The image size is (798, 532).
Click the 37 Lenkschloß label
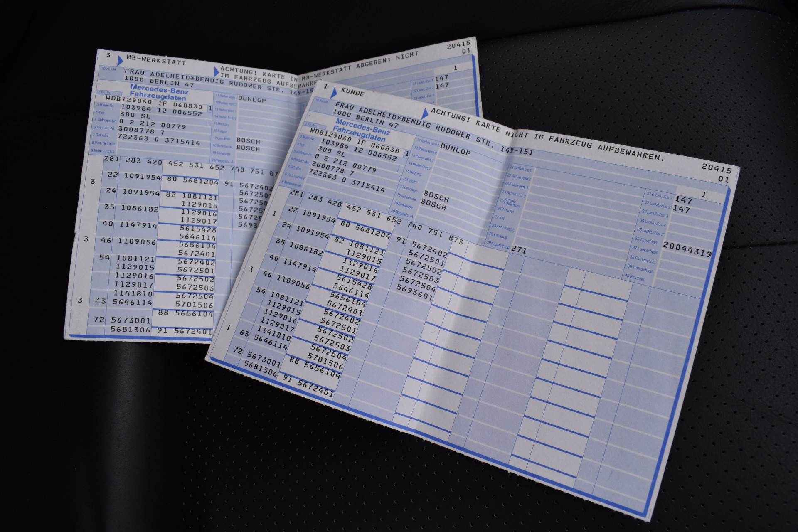click(645, 249)
